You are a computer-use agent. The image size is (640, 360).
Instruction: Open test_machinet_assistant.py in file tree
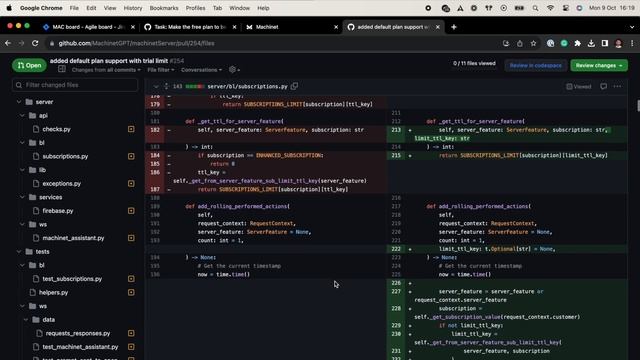[80, 347]
